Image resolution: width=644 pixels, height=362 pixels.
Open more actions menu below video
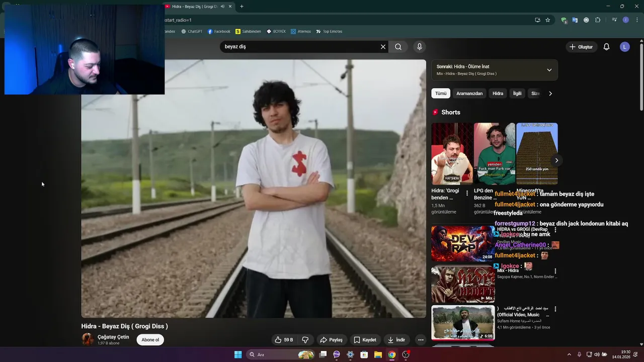[421, 340]
